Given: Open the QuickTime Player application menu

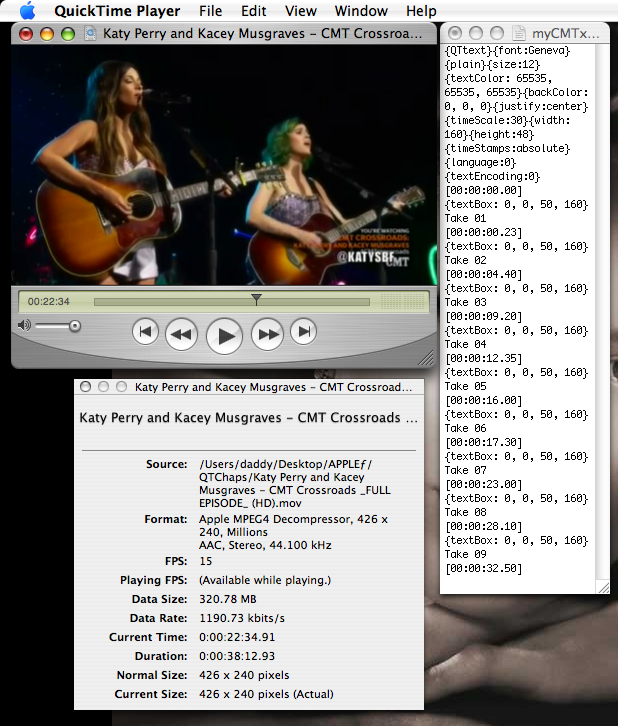Looking at the screenshot, I should click(x=117, y=11).
